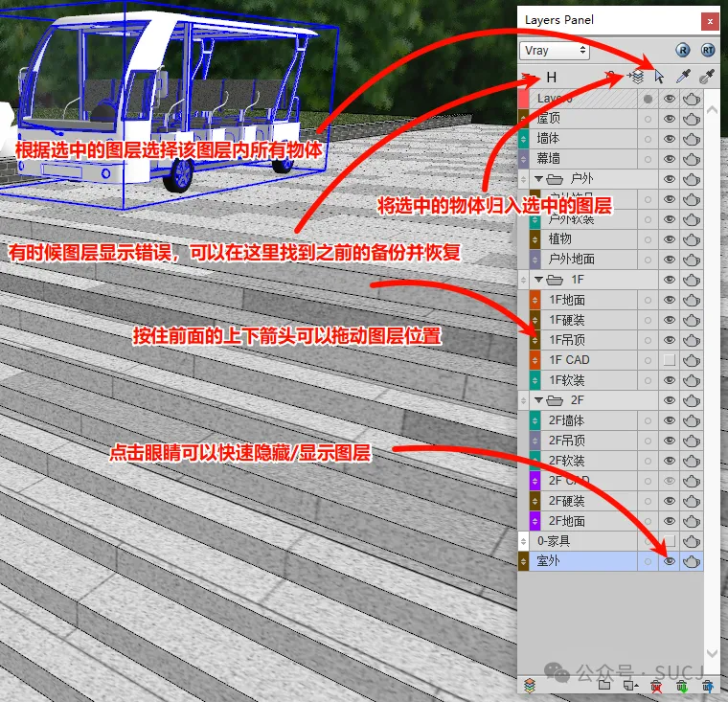Click the colorful stacked layers icon at bottom
Viewport: 728px width, 702px height.
click(530, 686)
